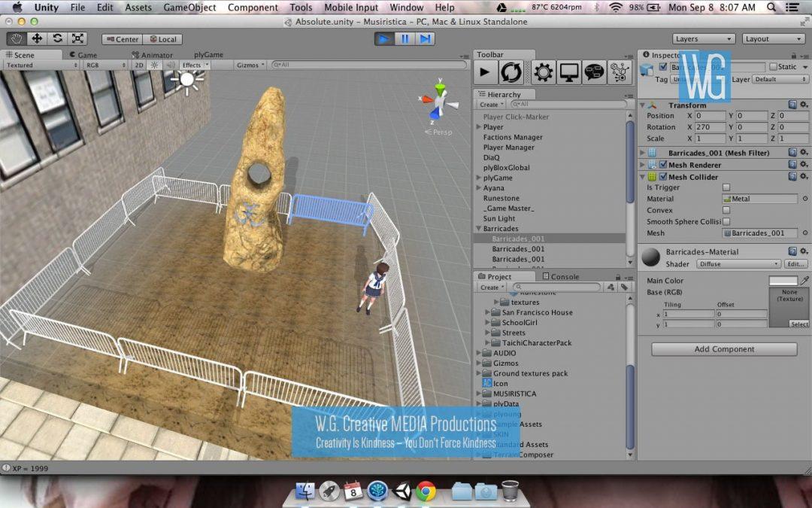The width and height of the screenshot is (812, 508).
Task: Click the Project panel lock icon
Action: (x=618, y=277)
